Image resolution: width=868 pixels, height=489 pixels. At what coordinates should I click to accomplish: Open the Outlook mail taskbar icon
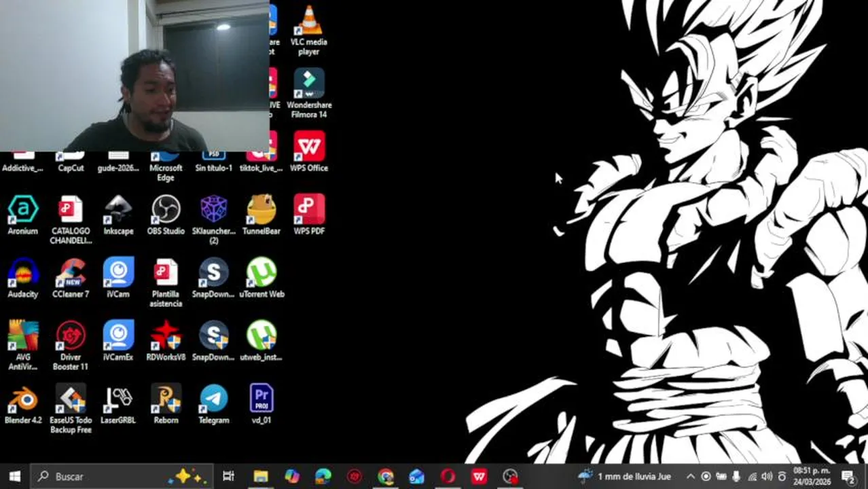tap(416, 476)
